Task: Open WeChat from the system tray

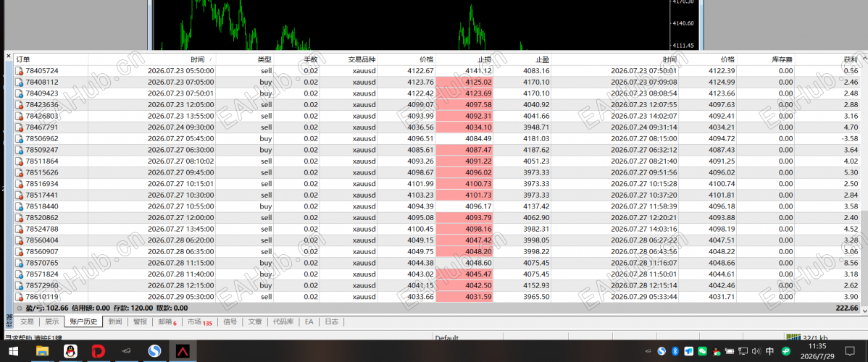Action: (703, 351)
